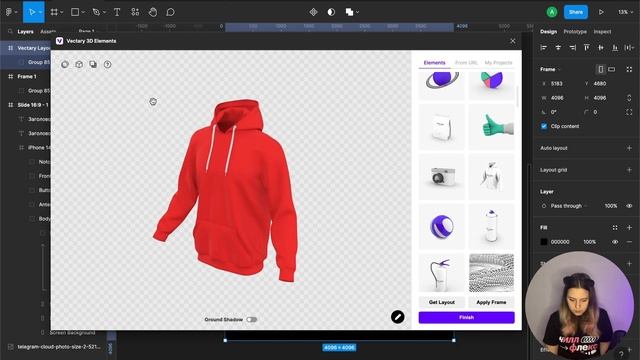
Task: Toggle the Ground Shadow switch
Action: coord(251,320)
